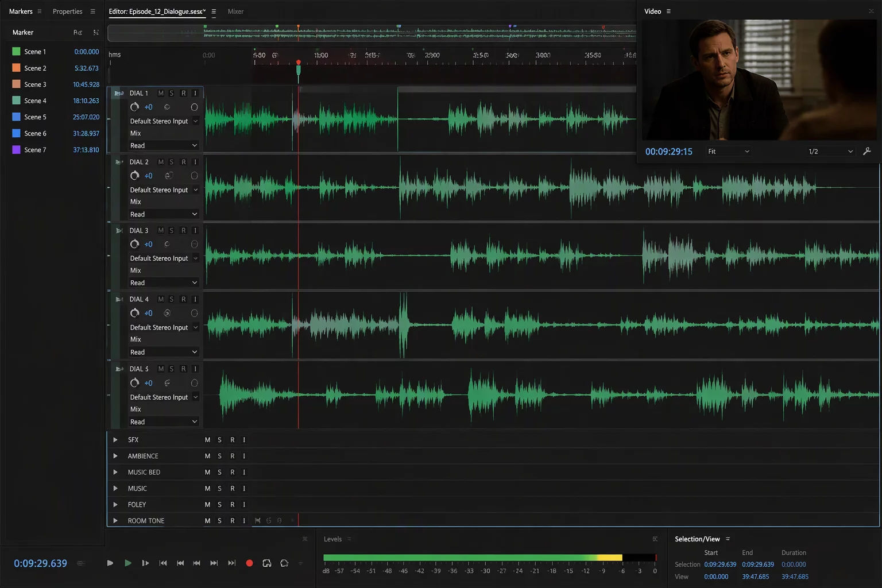
Task: Open the Fit zoom dropdown in Video
Action: click(x=729, y=152)
